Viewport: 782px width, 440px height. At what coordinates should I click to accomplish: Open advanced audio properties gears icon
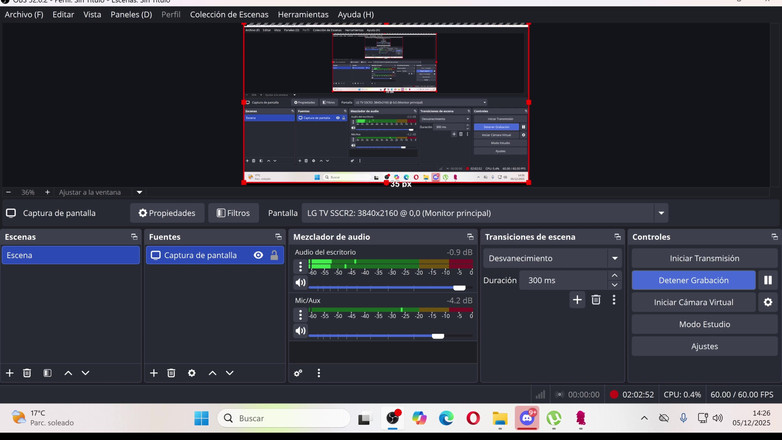click(298, 373)
